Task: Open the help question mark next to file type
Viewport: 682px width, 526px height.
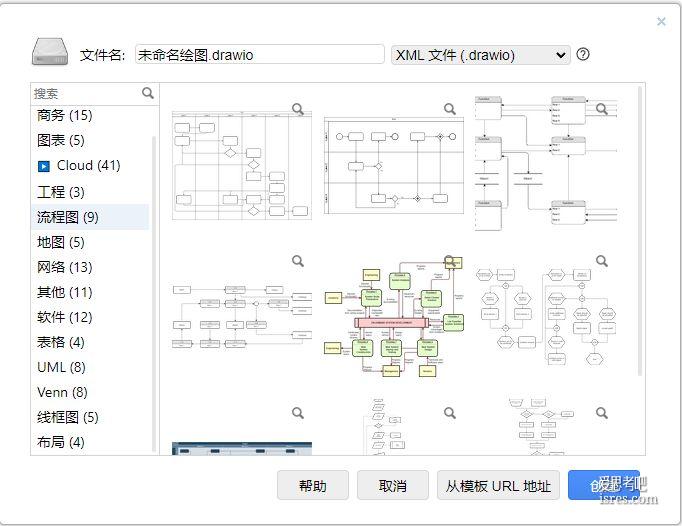Action: click(x=583, y=54)
